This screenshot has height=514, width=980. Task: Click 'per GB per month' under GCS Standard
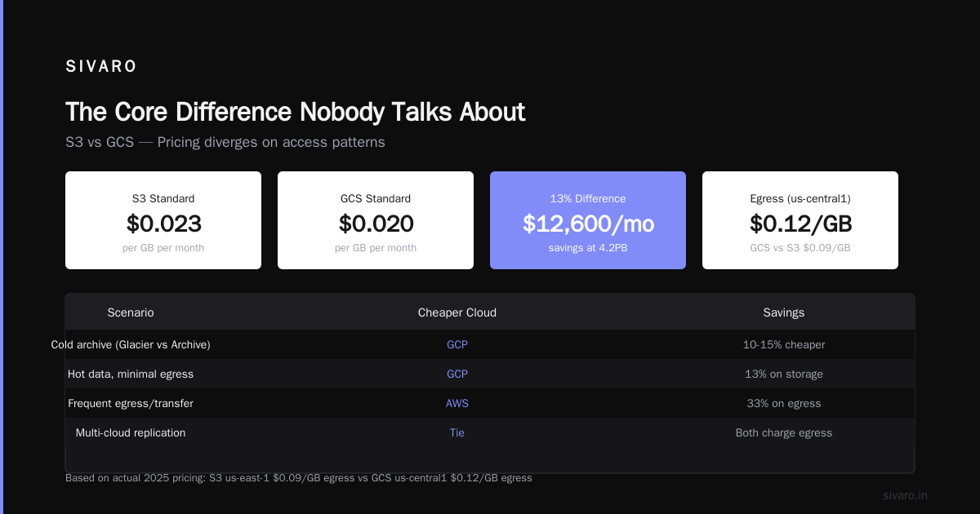[x=376, y=248]
